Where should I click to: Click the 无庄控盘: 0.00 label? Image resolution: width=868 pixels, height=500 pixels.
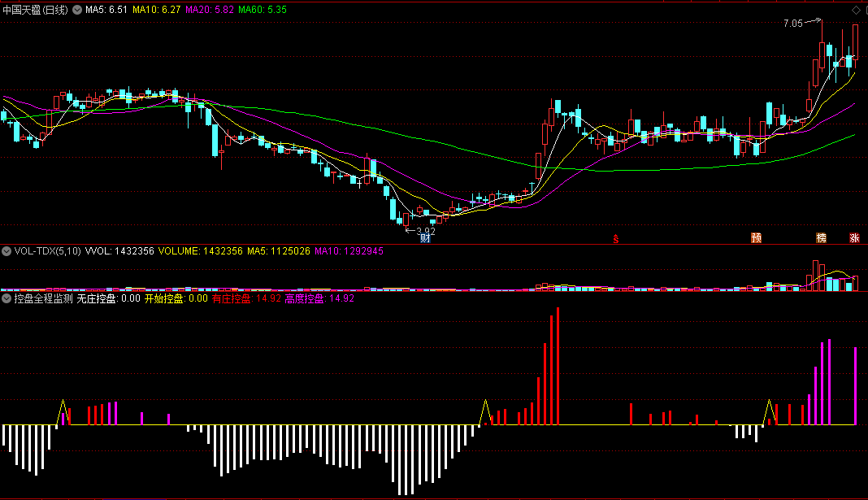click(x=109, y=298)
